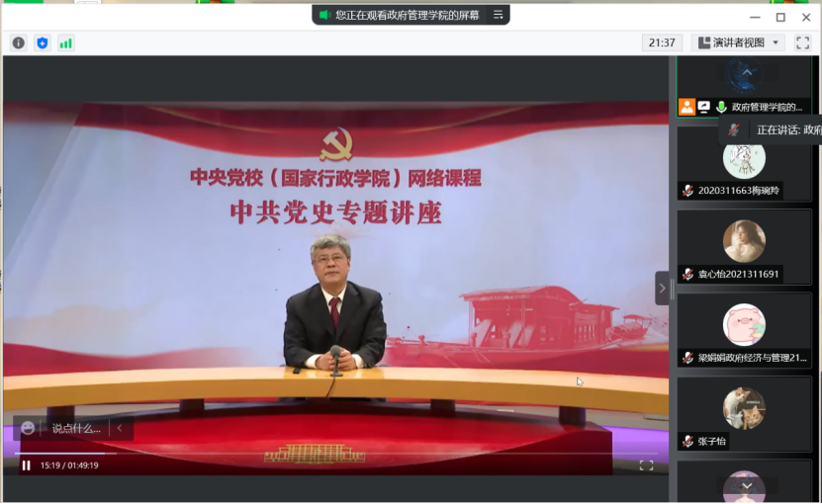
Task: Select 梁娟娟 participant video tile
Action: pyautogui.click(x=744, y=325)
